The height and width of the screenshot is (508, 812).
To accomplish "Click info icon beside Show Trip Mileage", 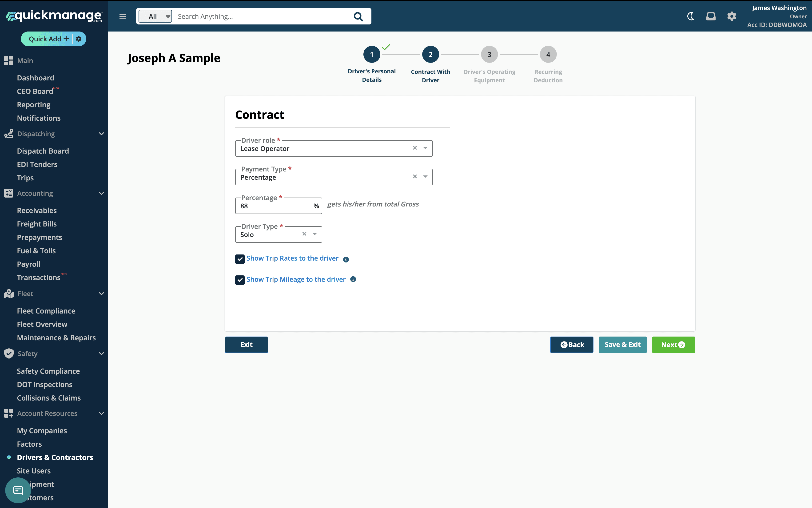I will pos(353,279).
